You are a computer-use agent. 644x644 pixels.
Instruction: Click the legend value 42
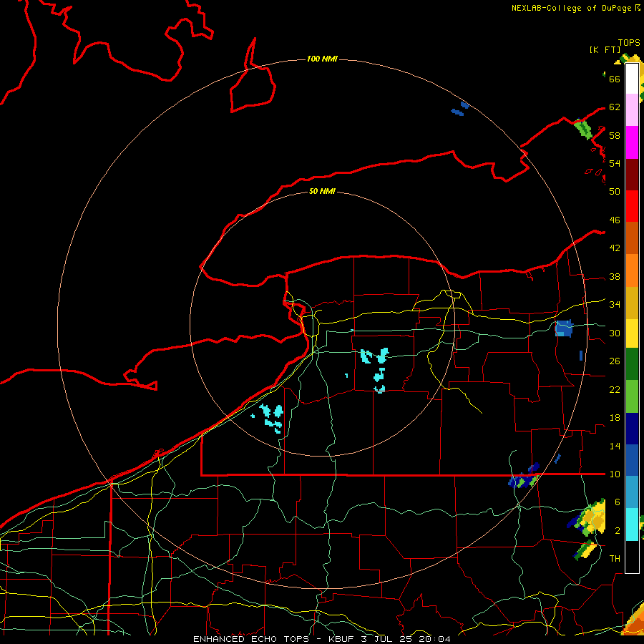pyautogui.click(x=615, y=248)
